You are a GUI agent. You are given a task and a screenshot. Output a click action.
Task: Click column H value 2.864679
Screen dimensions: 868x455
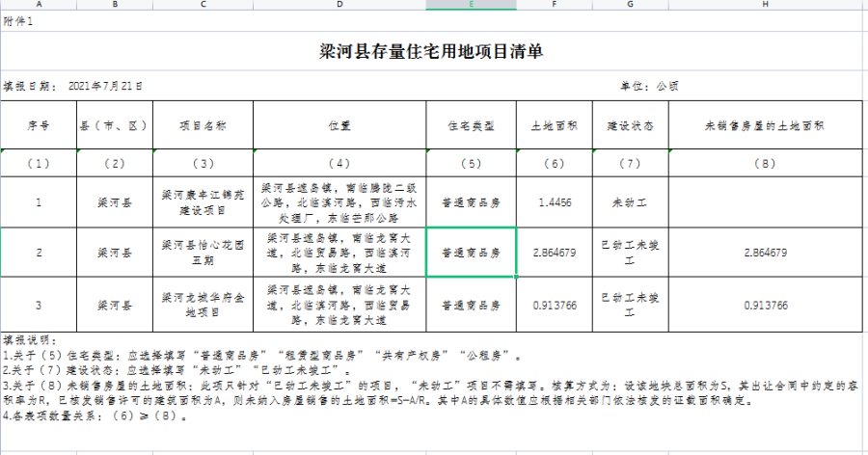[766, 253]
